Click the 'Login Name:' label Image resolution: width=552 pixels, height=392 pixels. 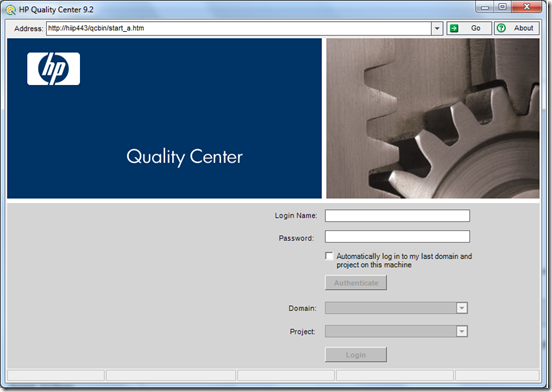pos(296,215)
